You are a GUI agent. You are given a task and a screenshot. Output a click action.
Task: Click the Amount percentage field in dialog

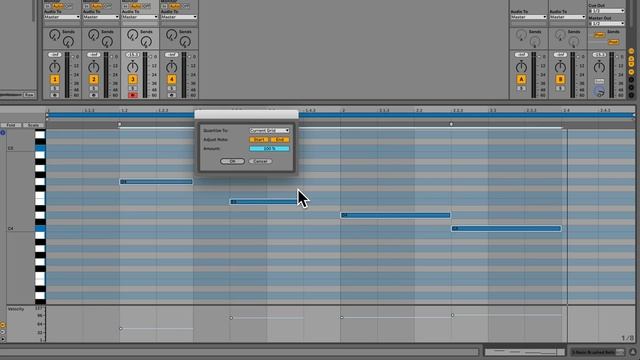(269, 149)
